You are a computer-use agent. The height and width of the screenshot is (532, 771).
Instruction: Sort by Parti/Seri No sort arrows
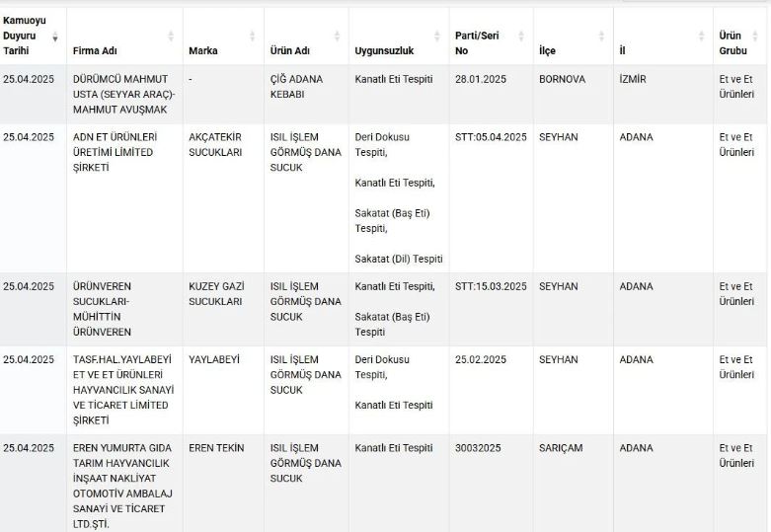point(521,36)
